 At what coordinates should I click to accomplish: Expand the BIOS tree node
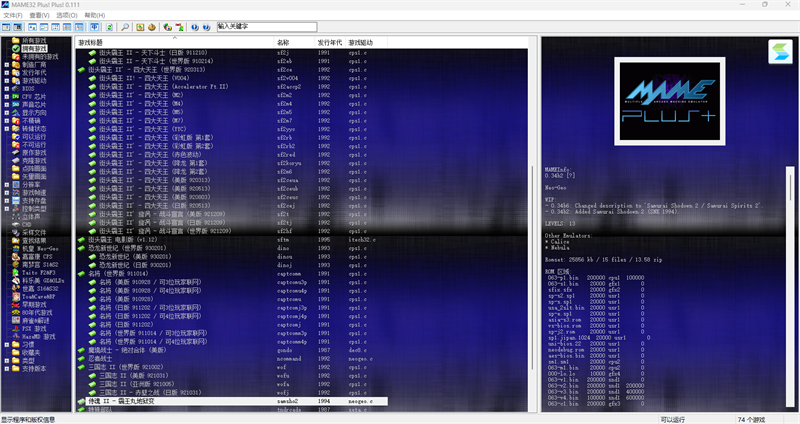pos(7,88)
